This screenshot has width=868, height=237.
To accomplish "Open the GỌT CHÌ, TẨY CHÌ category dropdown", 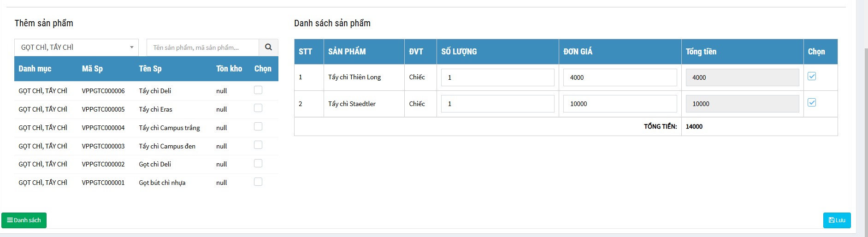I will 77,47.
